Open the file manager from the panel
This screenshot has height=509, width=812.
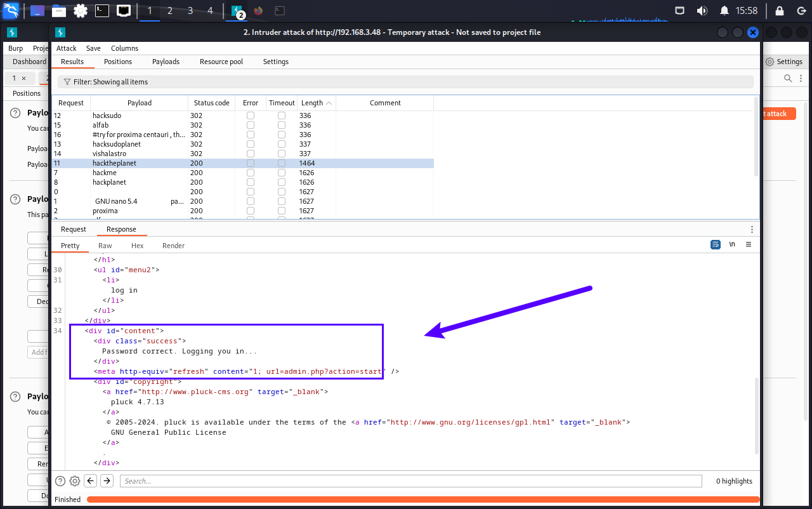tap(59, 11)
